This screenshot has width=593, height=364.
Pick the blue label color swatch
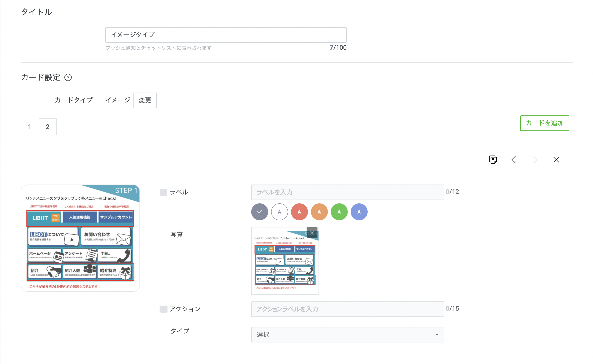[359, 212]
